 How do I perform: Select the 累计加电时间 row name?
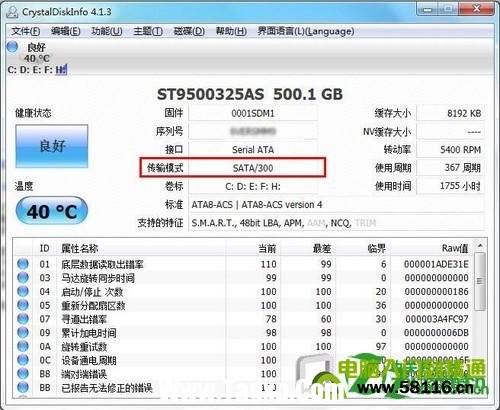tap(89, 333)
